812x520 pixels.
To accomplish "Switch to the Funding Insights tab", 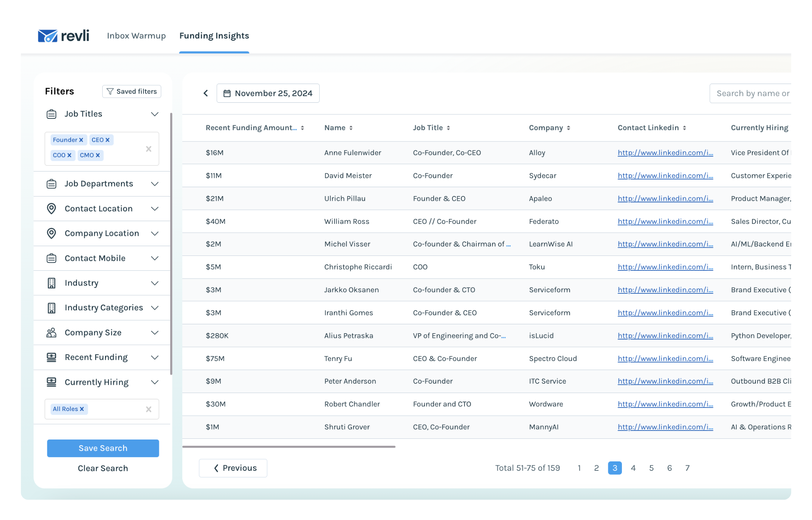I will tap(214, 36).
